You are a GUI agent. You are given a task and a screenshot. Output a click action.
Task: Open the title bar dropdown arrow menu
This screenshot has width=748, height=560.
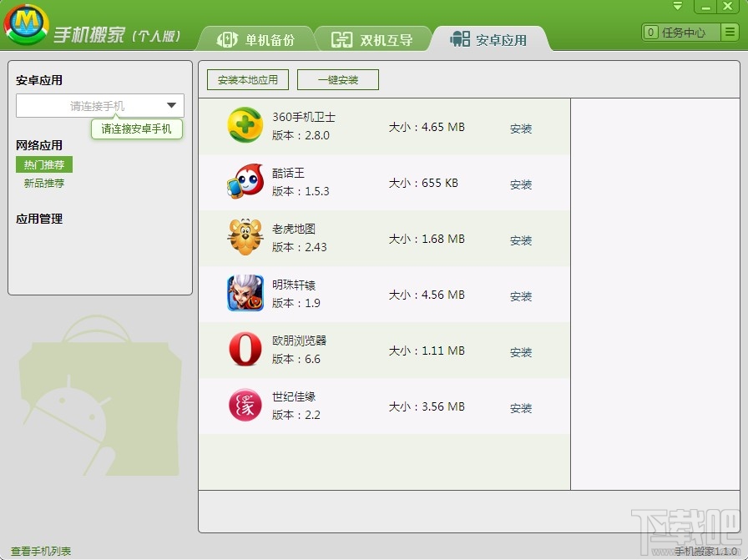677,6
